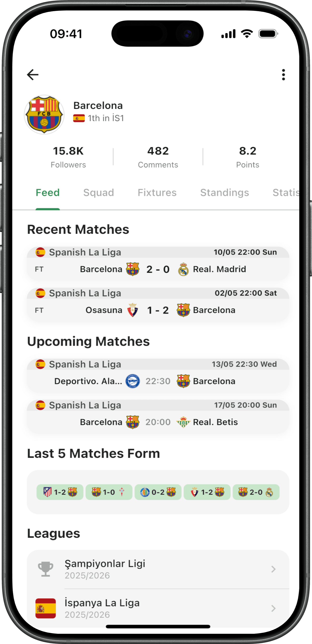This screenshot has width=312, height=644.
Task: Switch to the Squad tab
Action: [98, 192]
